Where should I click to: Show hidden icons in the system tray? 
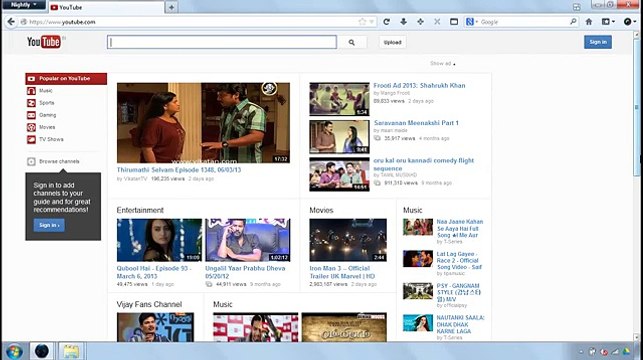coord(581,352)
